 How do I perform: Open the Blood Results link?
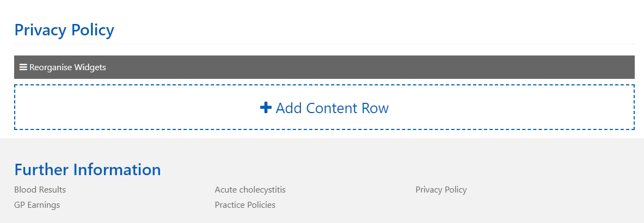(x=40, y=190)
